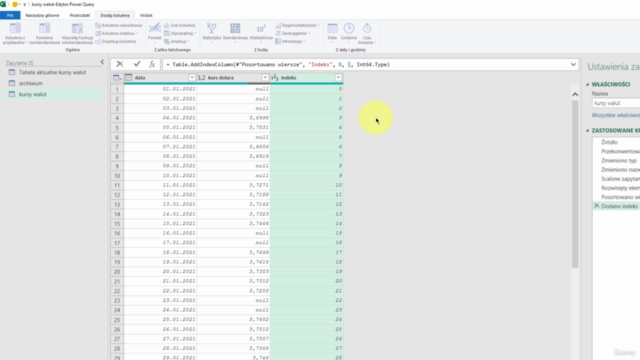This screenshot has width=640, height=360.
Task: Click Kolumna z przykładów icon
Action: 15,29
